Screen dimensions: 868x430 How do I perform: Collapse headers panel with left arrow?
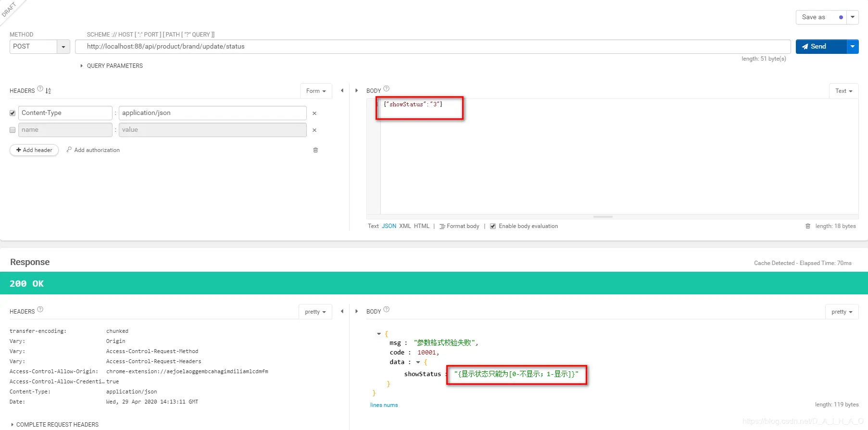342,90
